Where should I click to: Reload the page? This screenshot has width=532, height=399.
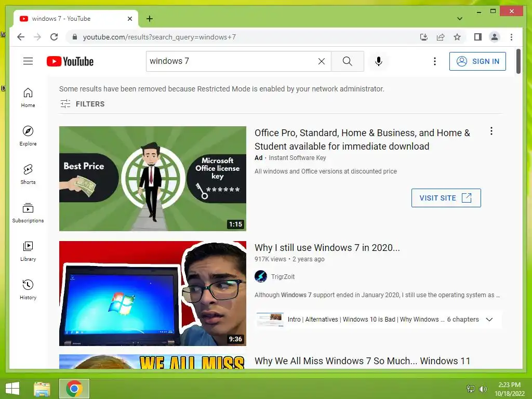tap(54, 37)
